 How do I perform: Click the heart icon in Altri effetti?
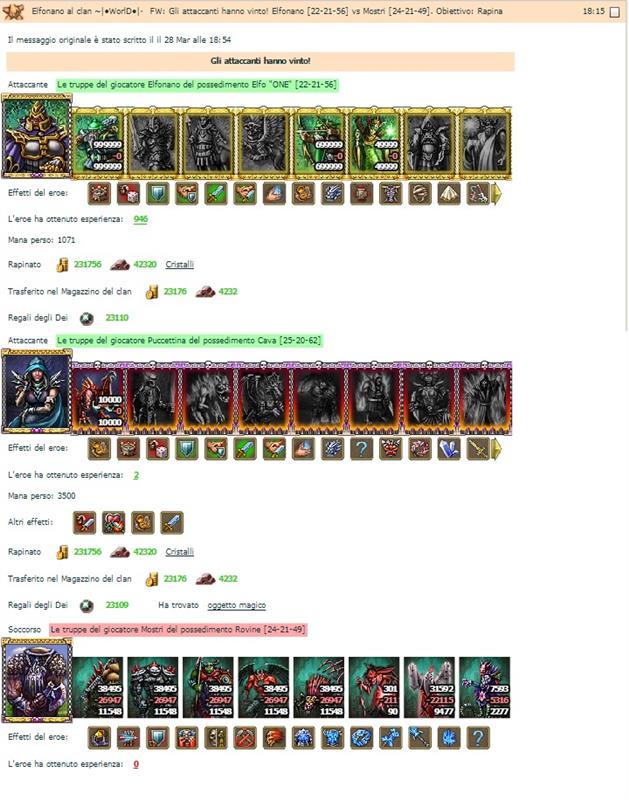coord(113,523)
